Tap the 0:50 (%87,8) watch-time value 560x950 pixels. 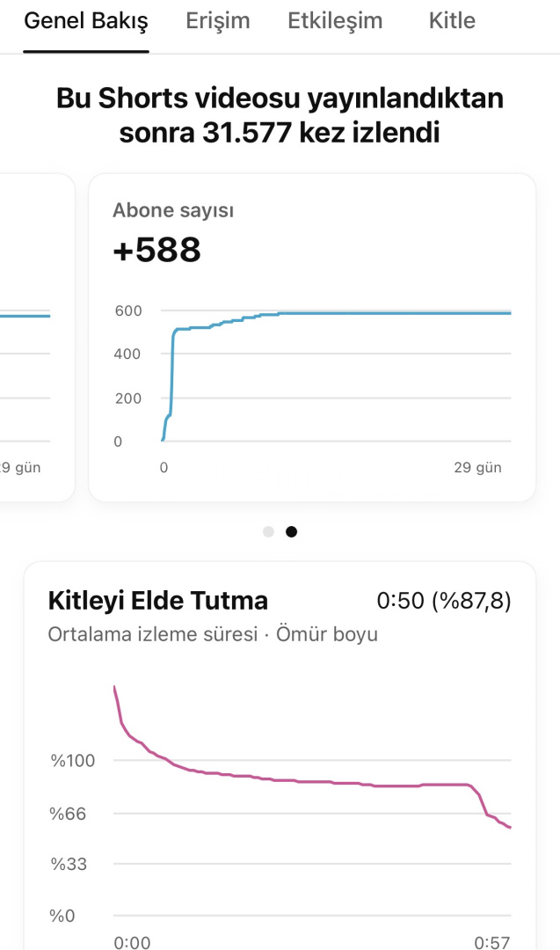pos(444,601)
